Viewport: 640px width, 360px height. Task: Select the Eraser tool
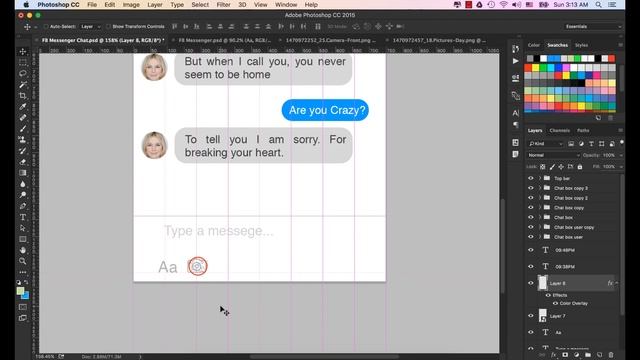(23, 162)
